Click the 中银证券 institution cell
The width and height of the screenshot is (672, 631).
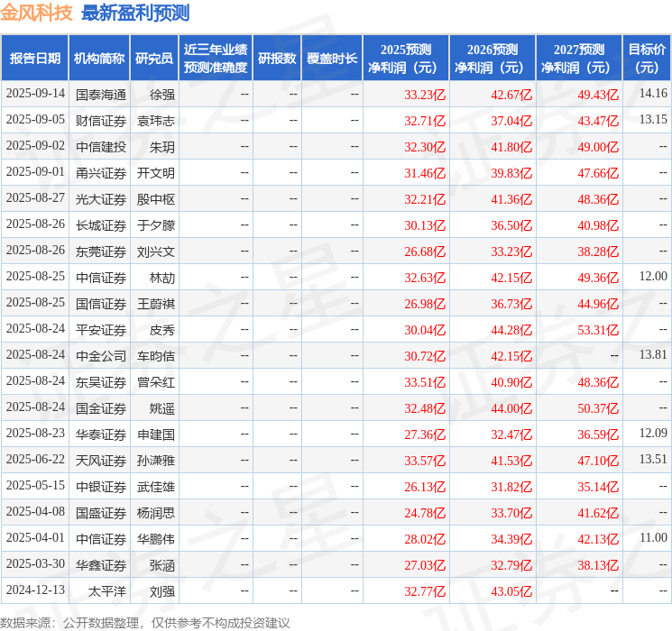pos(101,487)
